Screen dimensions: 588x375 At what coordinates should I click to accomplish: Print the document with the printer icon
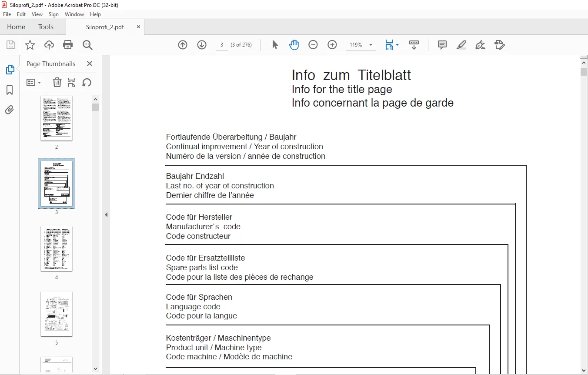(68, 45)
